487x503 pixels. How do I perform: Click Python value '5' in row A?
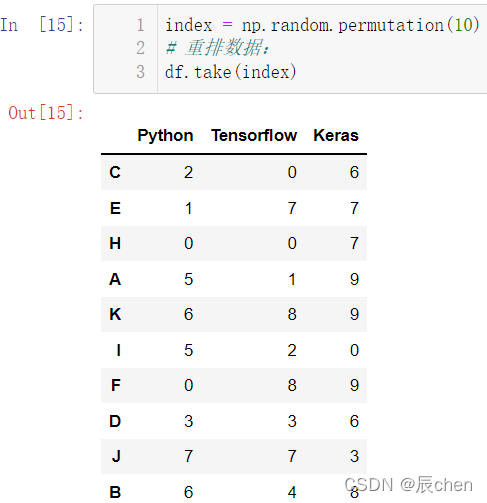(189, 279)
